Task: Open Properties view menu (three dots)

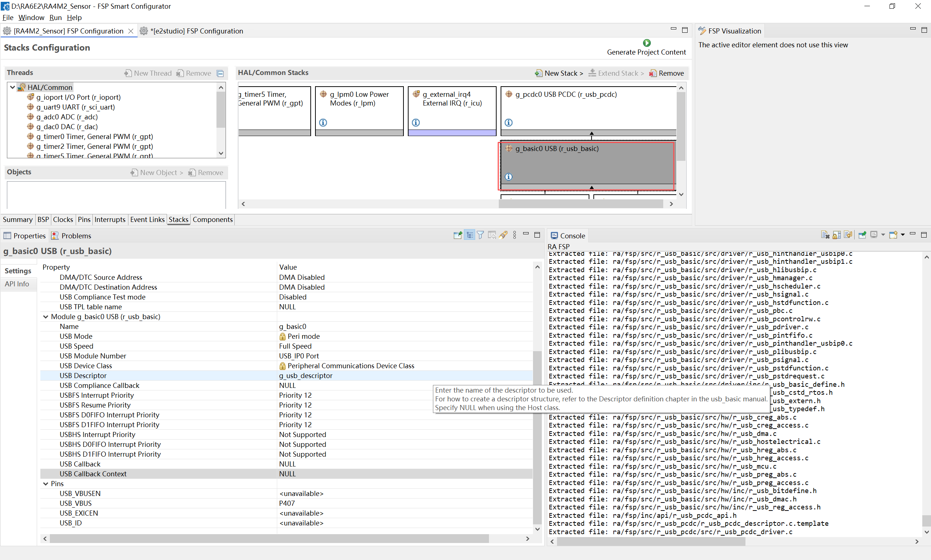Action: pyautogui.click(x=514, y=235)
